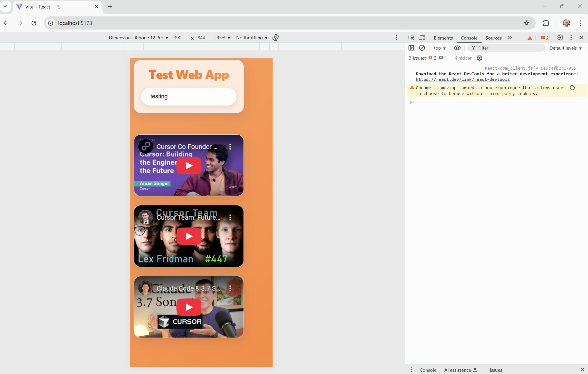Clear the console with the circle-slash icon
Image resolution: width=588 pixels, height=374 pixels.
(422, 48)
